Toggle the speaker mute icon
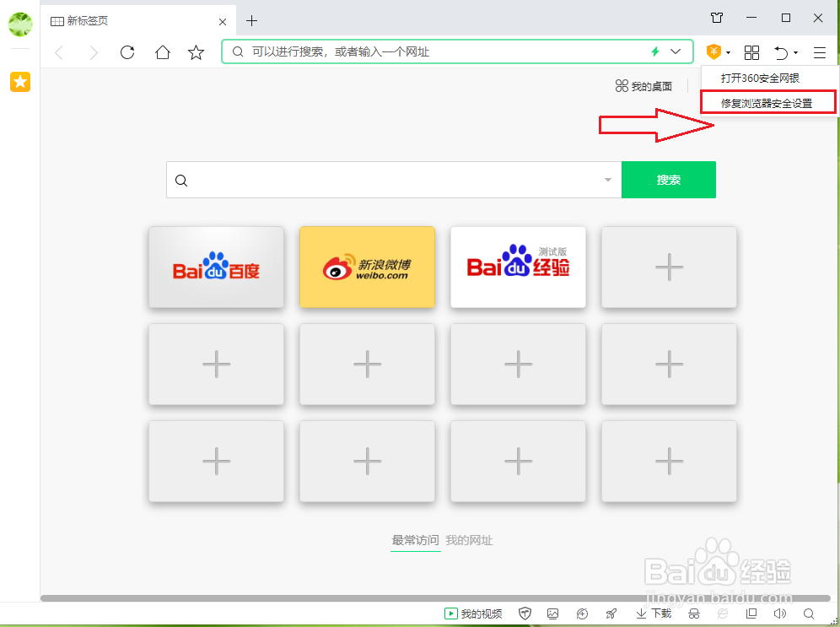Viewport: 840px width, 627px height. click(780, 613)
